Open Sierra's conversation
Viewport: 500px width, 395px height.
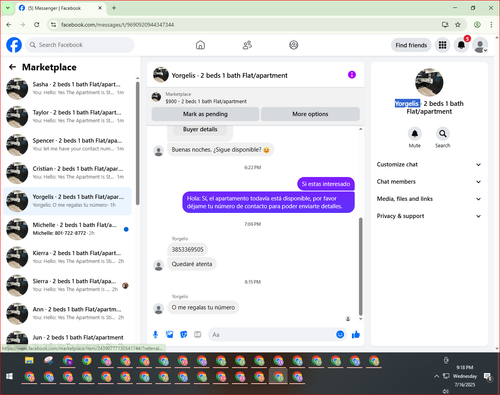point(68,285)
